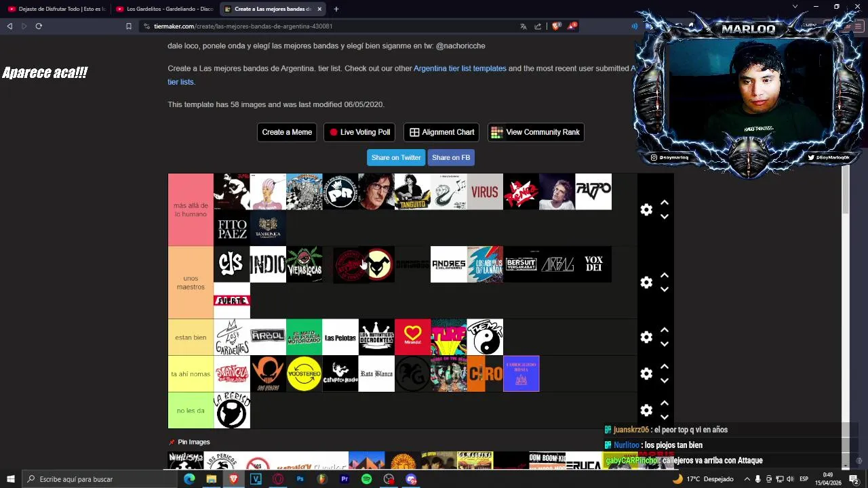Open settings gear for 'ta ahí nomas' tier
Viewport: 868px width, 488px height.
[x=646, y=374]
